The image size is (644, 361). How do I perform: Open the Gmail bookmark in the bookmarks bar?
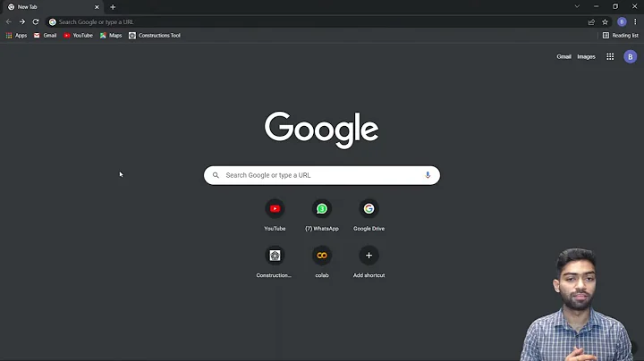[x=46, y=35]
